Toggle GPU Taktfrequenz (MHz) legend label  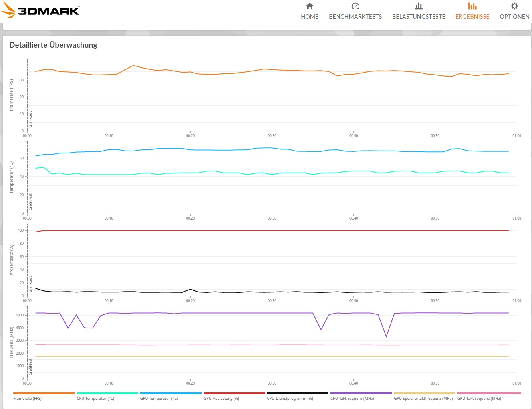[479, 399]
